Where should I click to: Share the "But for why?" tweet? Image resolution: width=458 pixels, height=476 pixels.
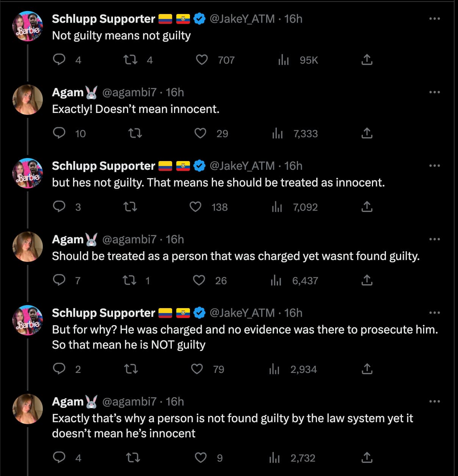click(367, 369)
